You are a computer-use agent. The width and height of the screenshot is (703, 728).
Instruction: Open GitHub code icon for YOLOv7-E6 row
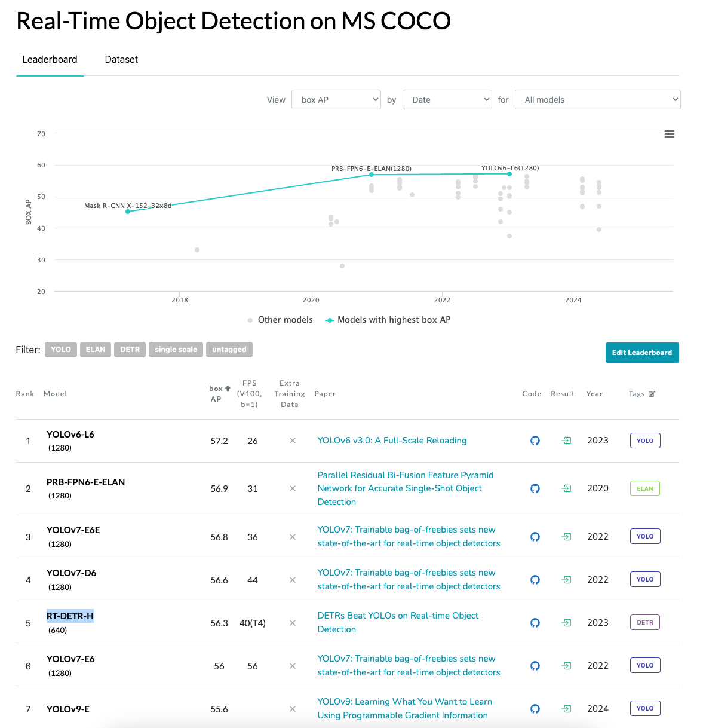535,666
